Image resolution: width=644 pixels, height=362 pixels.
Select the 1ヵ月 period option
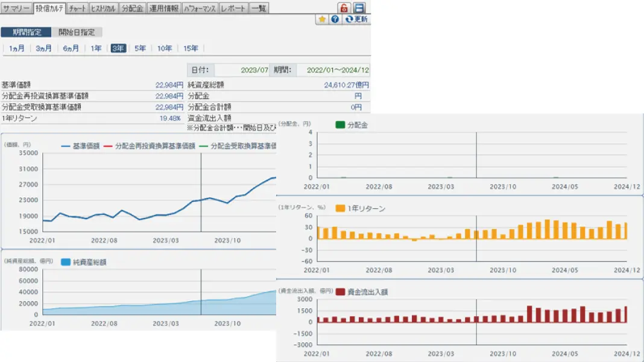tap(17, 48)
